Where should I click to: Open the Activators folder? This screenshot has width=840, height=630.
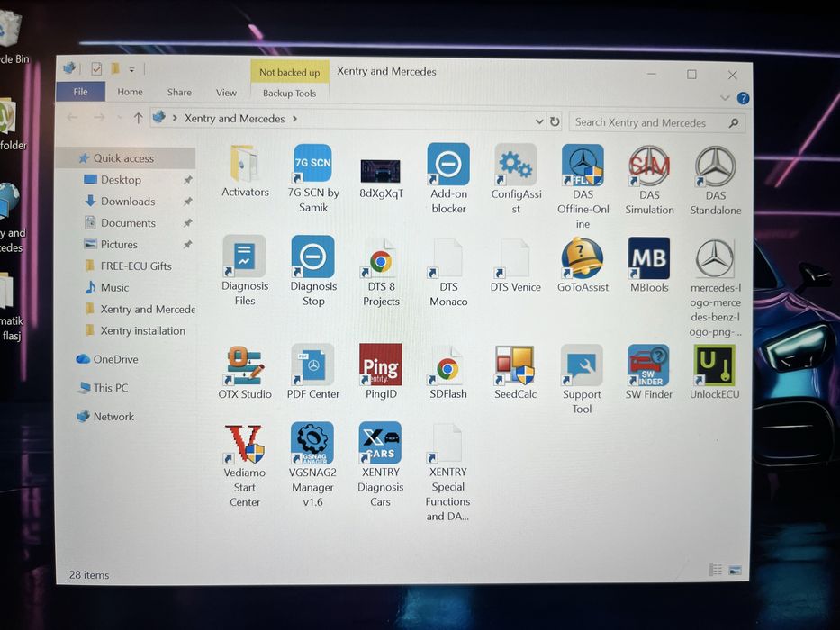(x=246, y=171)
